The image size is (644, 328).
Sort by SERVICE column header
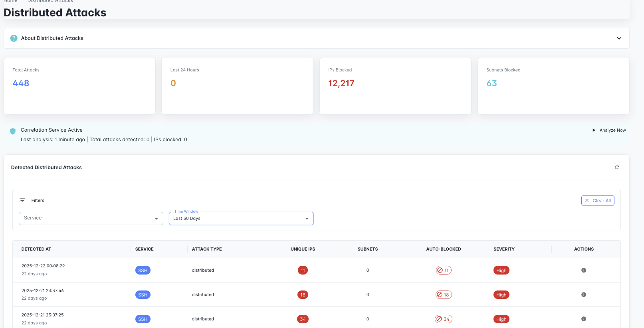point(145,249)
